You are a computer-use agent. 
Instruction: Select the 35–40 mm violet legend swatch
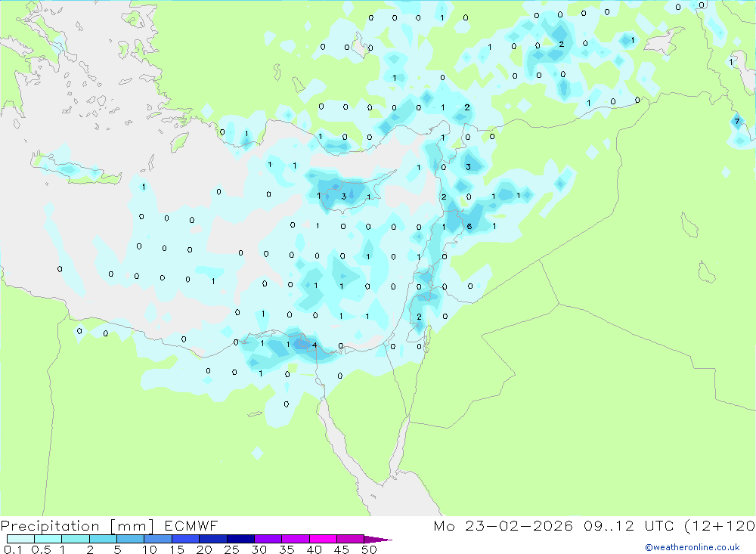(295, 539)
